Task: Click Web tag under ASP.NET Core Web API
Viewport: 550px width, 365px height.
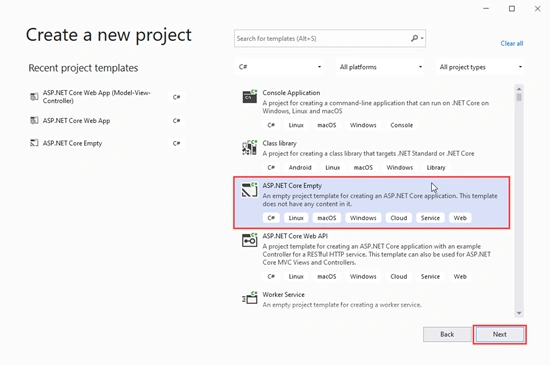Action: [x=460, y=277]
